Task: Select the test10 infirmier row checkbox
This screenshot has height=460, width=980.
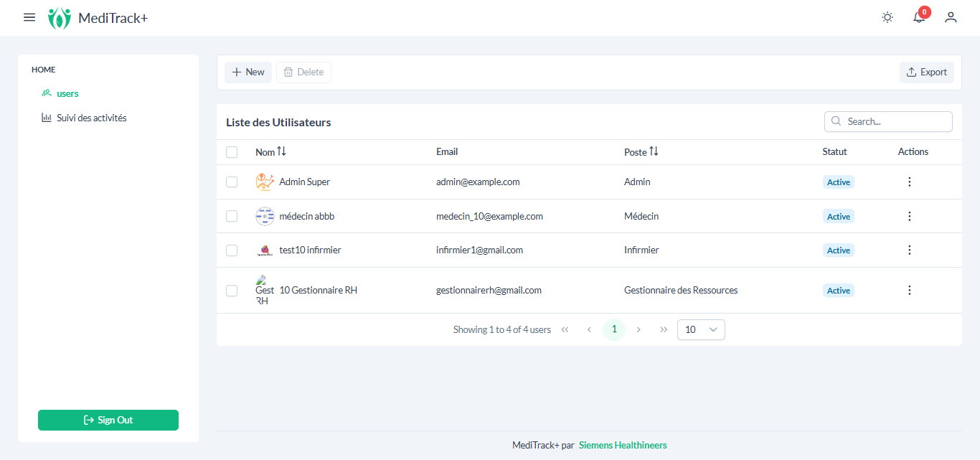Action: pyautogui.click(x=232, y=250)
